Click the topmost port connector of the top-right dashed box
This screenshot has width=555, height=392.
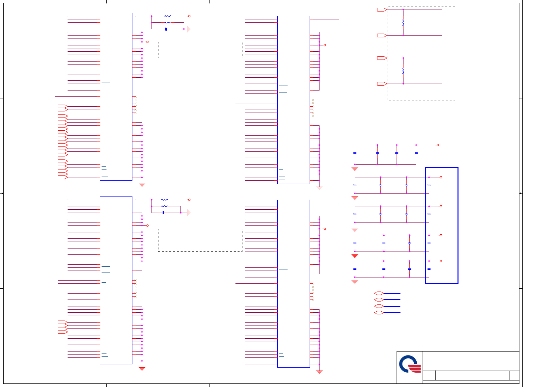(x=382, y=10)
